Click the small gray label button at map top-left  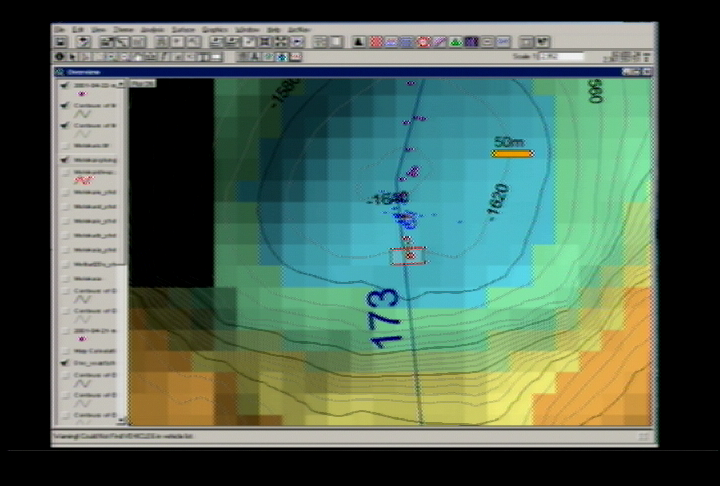coord(141,84)
